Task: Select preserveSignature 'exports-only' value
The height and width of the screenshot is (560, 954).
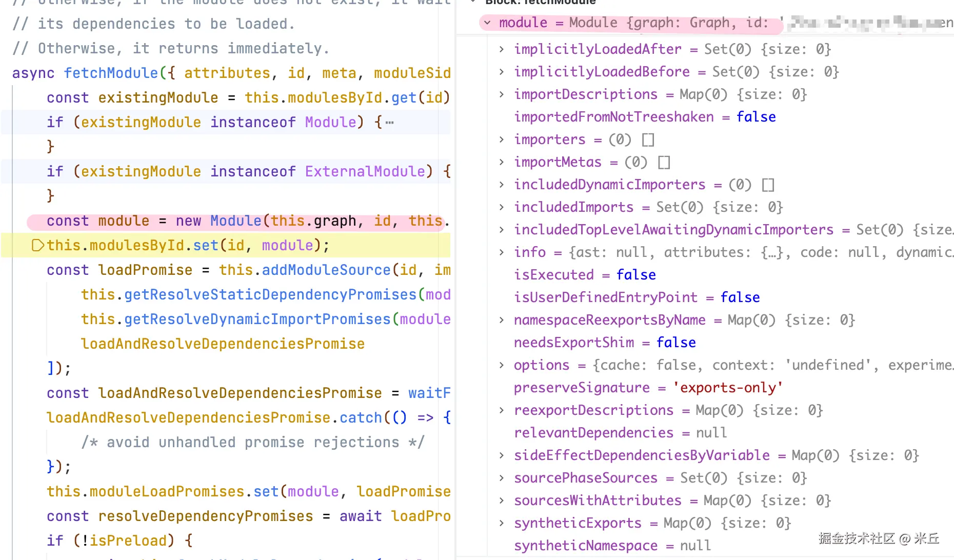Action: 728,388
